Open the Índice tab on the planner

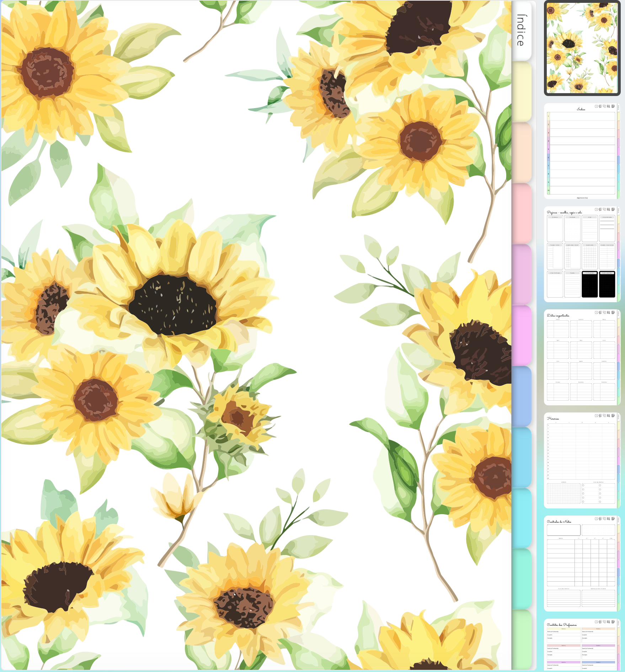point(521,31)
